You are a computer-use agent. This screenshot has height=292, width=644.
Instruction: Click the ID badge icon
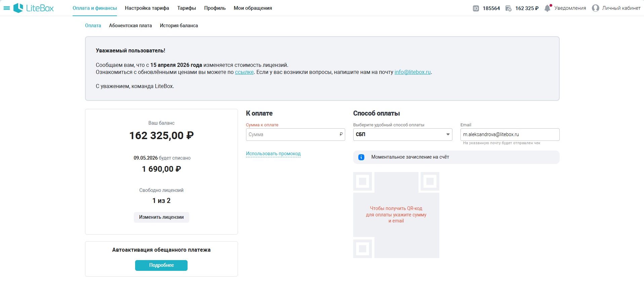476,8
